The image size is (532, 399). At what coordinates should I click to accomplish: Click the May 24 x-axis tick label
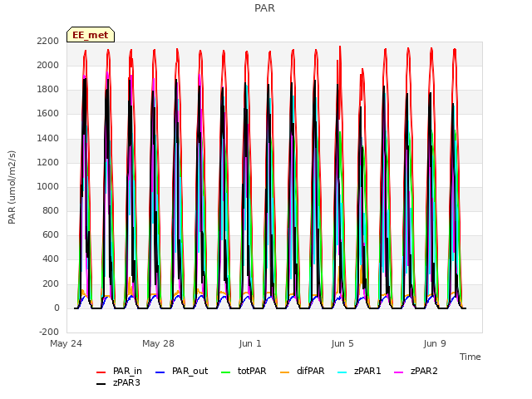66,343
